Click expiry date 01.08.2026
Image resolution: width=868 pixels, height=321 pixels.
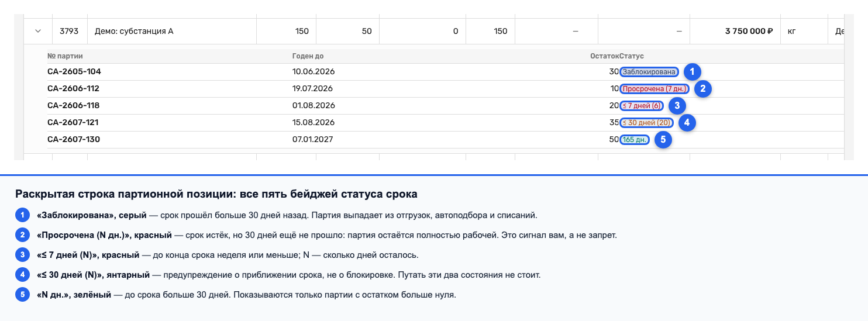click(x=313, y=106)
